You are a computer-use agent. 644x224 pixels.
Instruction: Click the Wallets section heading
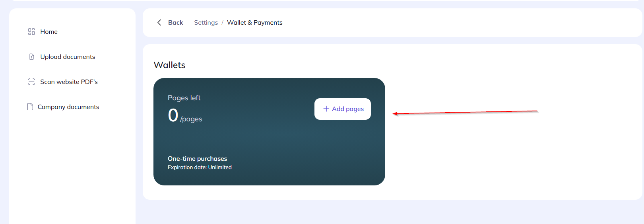(169, 65)
